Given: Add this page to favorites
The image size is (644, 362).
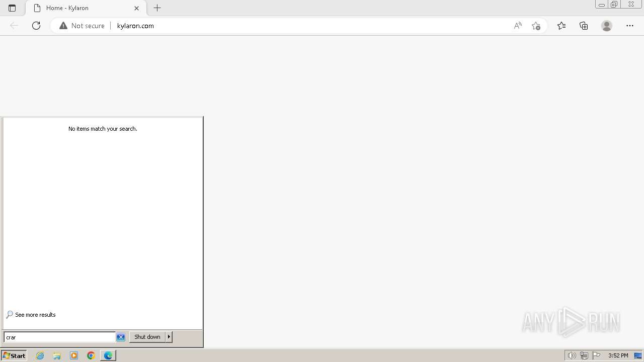Looking at the screenshot, I should pyautogui.click(x=536, y=26).
